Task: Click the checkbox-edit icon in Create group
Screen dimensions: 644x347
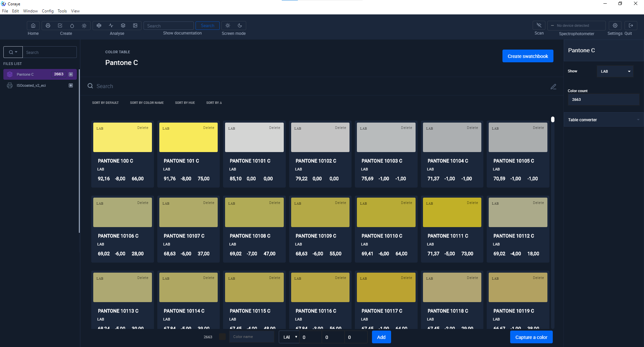Action: 60,25
